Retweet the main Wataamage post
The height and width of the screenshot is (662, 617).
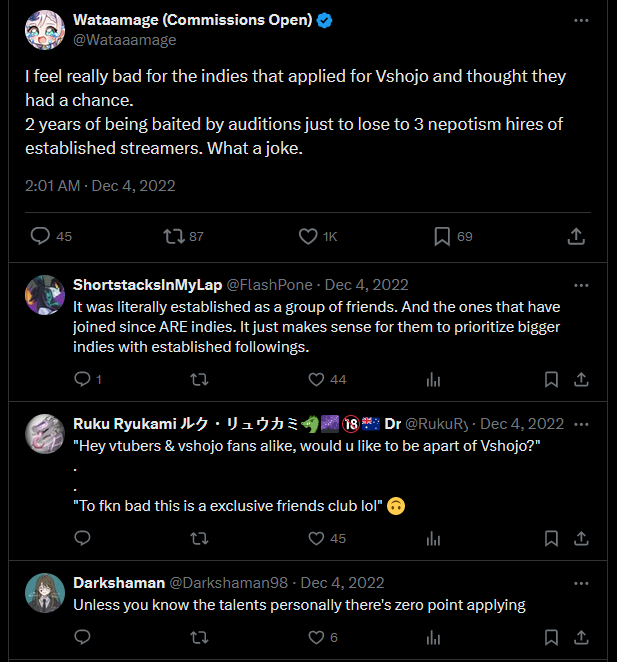(174, 236)
